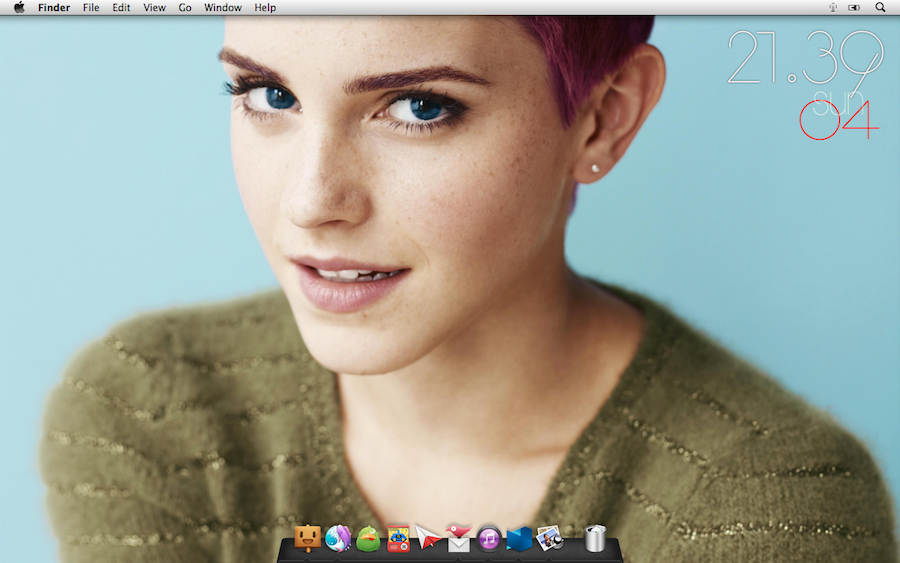Launch the globe with purple fish dock app
900x563 pixels.
pyautogui.click(x=338, y=538)
